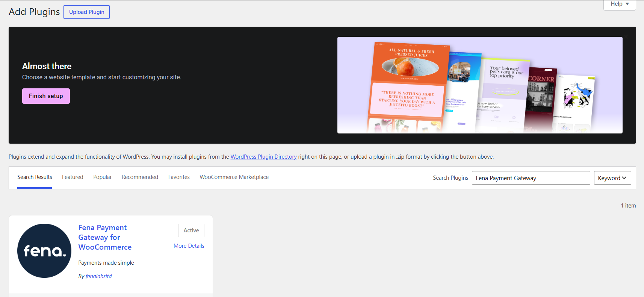The height and width of the screenshot is (297, 644).
Task: Open the WooCommerce Marketplace tab
Action: (x=234, y=177)
